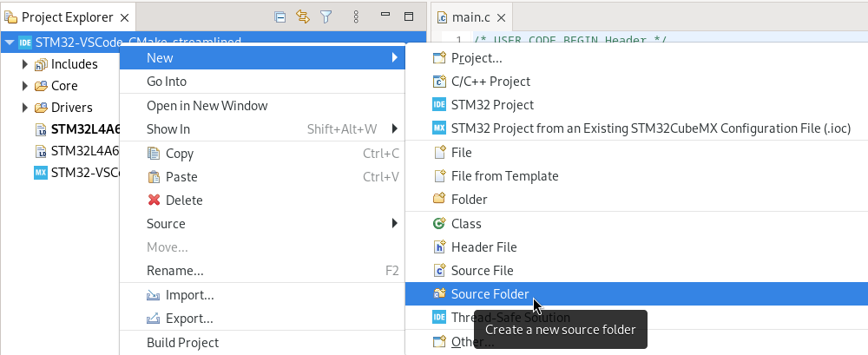Collapse the STM32-VSCode project root node
Viewport: 868px width, 355px height.
(10, 42)
